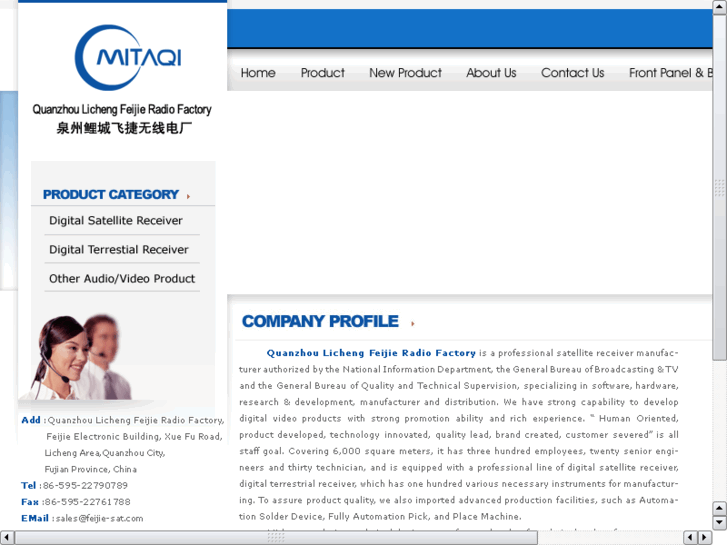This screenshot has height=545, width=727.
Task: Click the bottom-right scroll-right arrow button
Action: 705,538
